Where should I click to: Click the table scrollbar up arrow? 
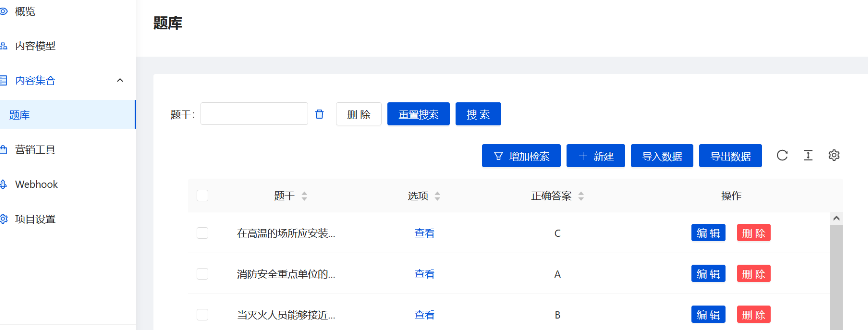836,218
